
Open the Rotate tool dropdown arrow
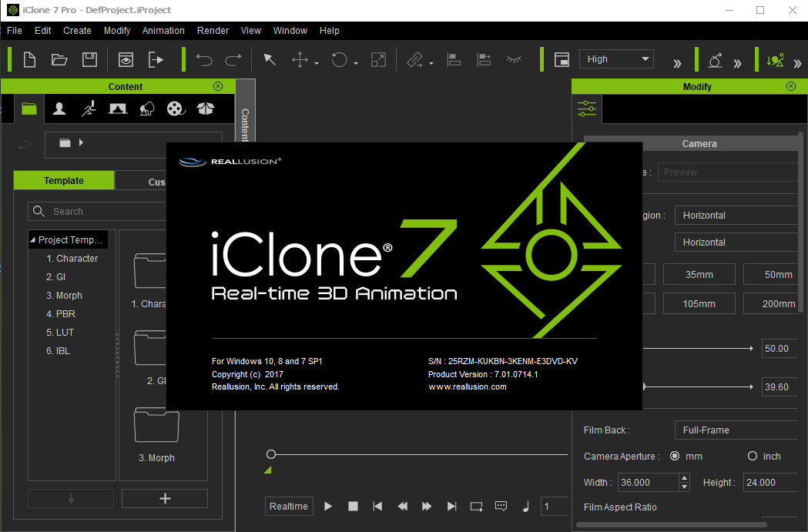(x=356, y=64)
